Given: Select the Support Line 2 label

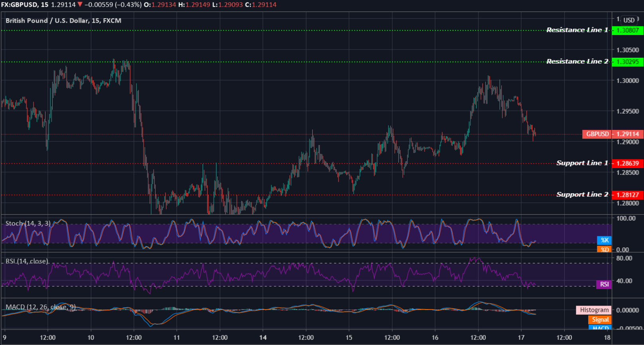Looking at the screenshot, I should pos(582,194).
